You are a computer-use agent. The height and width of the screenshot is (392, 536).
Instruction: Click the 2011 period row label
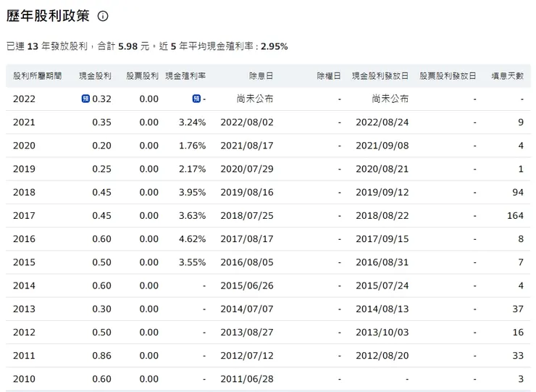[x=24, y=355]
